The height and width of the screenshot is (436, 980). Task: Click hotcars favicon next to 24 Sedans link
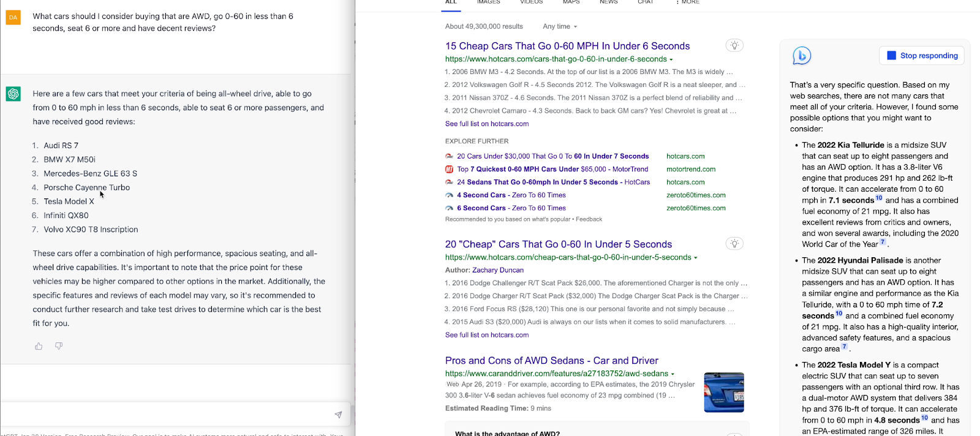click(449, 182)
